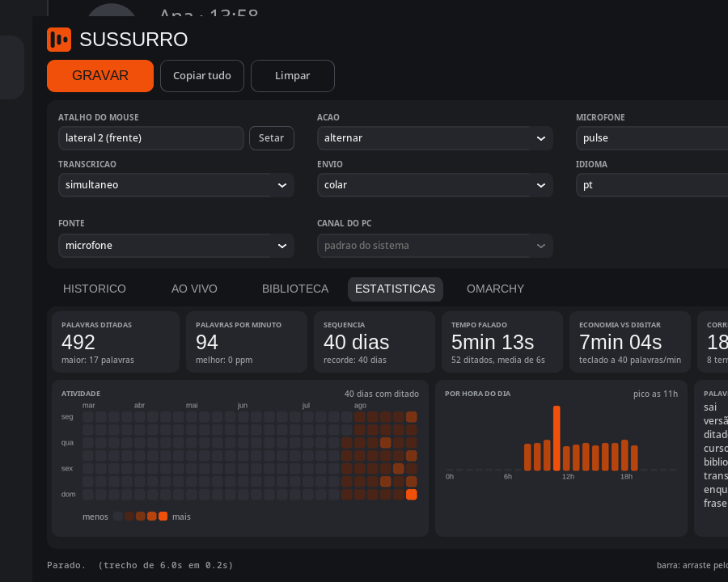Click the '40 dias com ditado' label
This screenshot has width=728, height=582.
pyautogui.click(x=381, y=394)
